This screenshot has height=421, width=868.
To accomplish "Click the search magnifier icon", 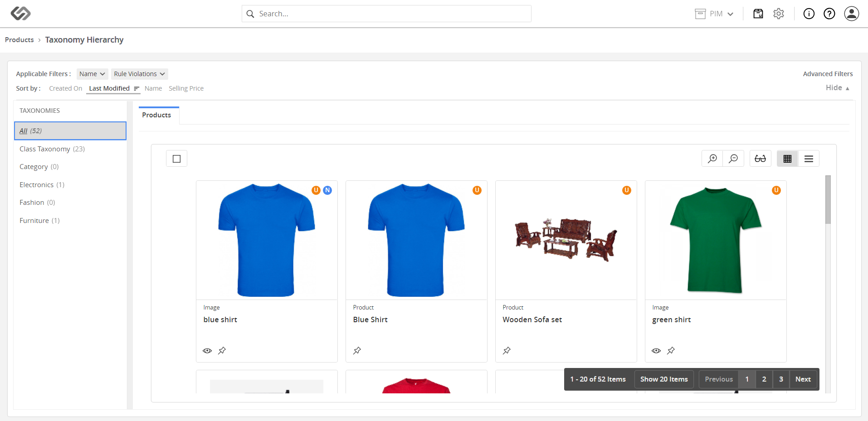I will pyautogui.click(x=250, y=14).
